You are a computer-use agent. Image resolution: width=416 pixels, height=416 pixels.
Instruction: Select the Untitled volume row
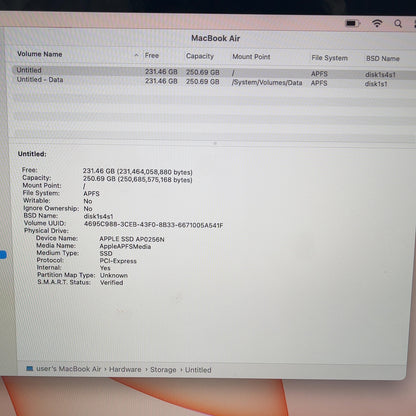[213, 71]
